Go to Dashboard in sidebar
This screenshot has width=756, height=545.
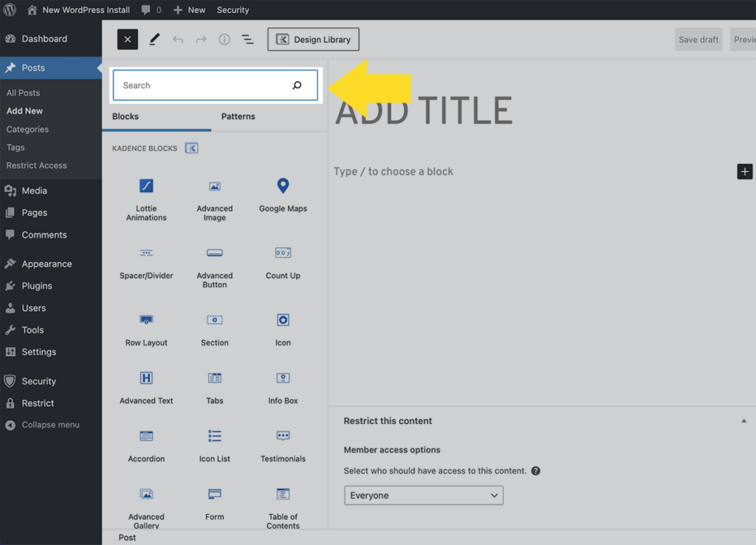(x=51, y=39)
